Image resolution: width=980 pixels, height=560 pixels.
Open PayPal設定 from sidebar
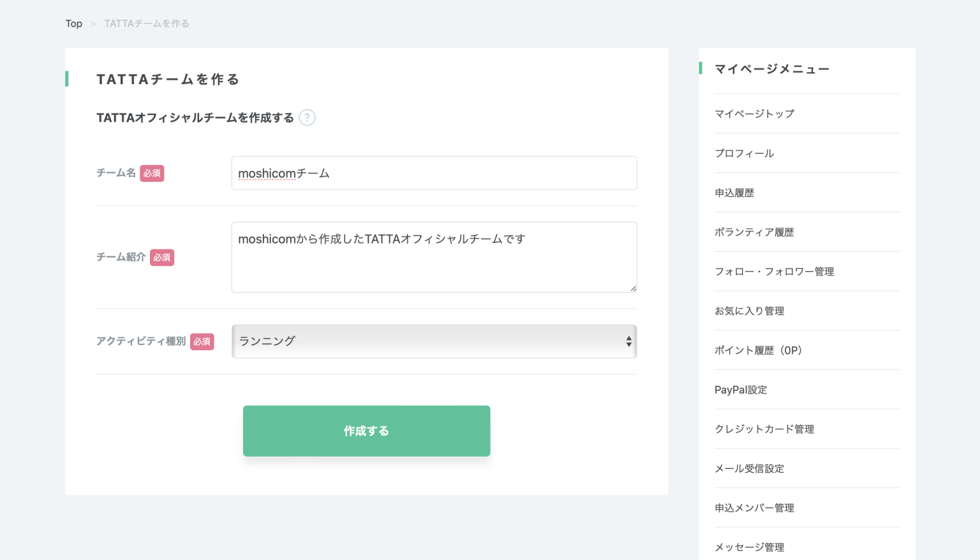[x=741, y=390]
